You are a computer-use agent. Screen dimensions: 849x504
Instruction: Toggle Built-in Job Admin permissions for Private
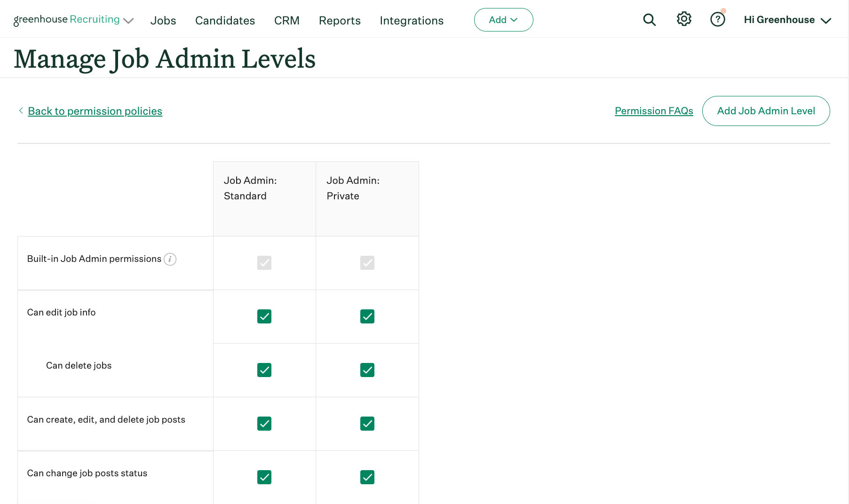pos(367,263)
